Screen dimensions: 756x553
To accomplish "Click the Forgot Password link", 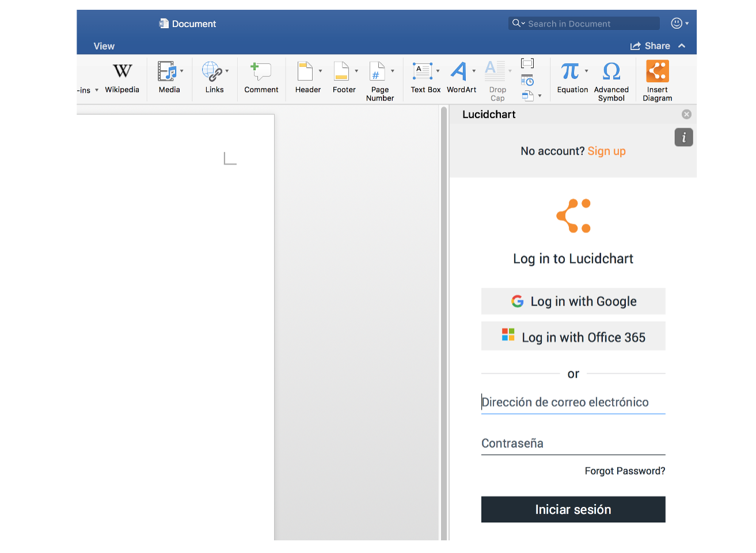I will tap(625, 471).
